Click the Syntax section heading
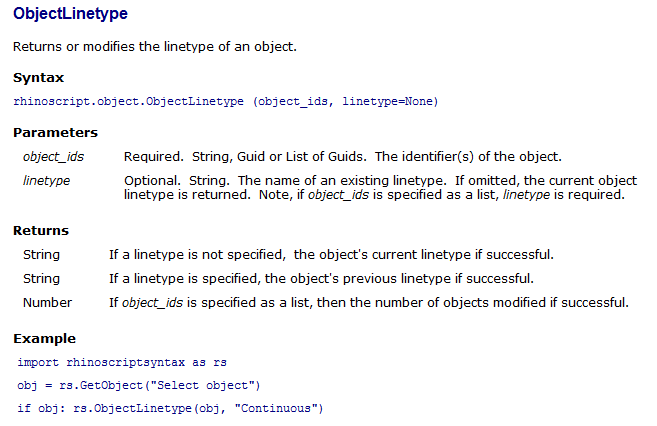This screenshot has height=426, width=657. pyautogui.click(x=39, y=78)
